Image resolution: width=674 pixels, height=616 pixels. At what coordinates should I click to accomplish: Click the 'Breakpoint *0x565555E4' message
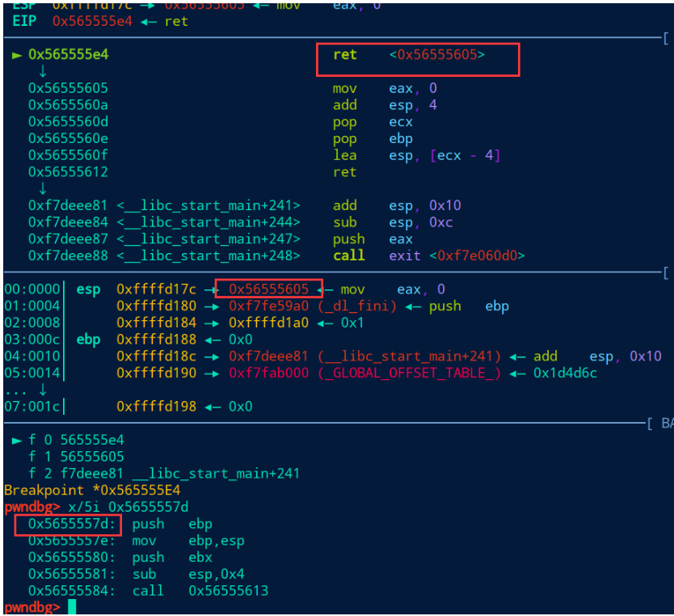point(92,491)
